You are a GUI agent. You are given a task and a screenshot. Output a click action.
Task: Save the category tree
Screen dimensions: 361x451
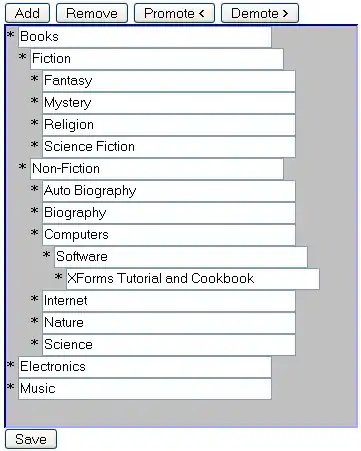pos(31,439)
